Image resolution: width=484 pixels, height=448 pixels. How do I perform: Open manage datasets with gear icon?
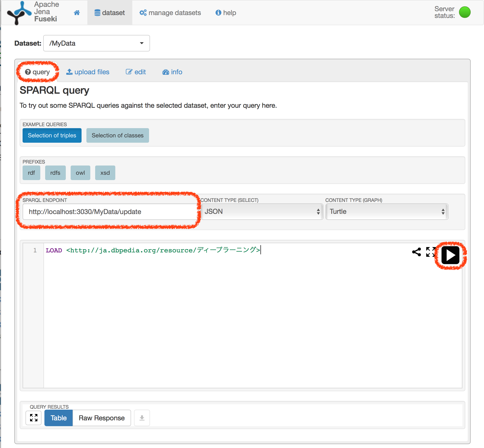click(170, 13)
